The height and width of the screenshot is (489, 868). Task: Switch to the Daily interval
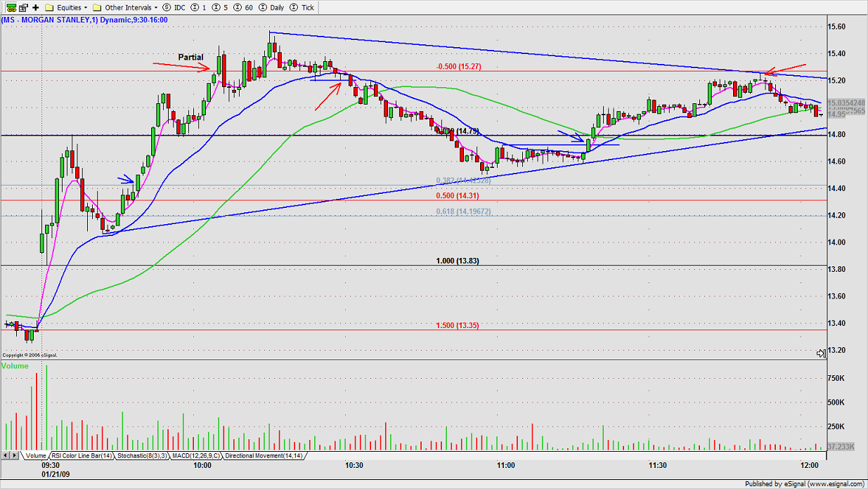coord(271,7)
